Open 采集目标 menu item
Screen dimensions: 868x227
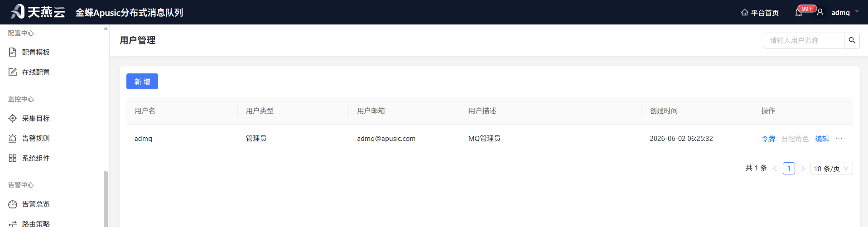coord(54,118)
